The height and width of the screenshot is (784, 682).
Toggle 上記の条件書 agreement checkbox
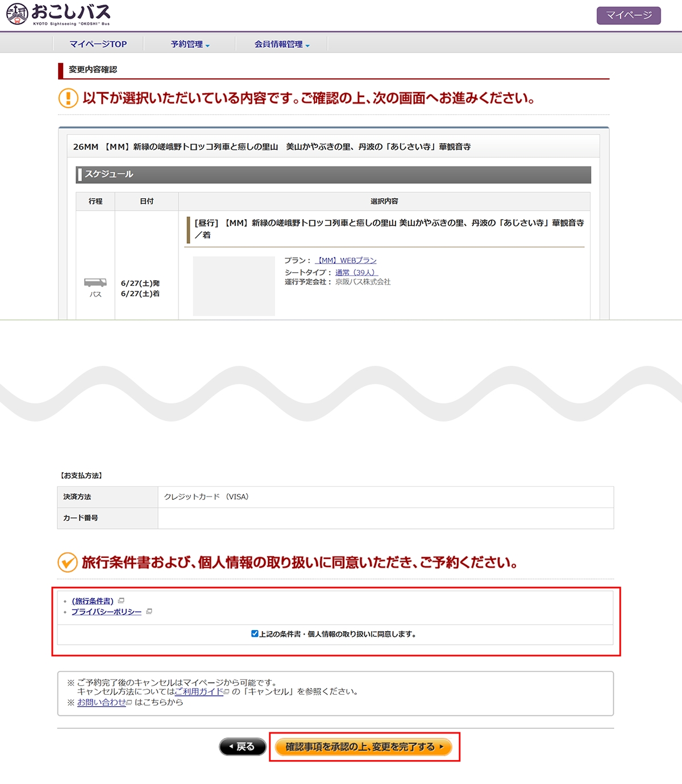tap(255, 633)
